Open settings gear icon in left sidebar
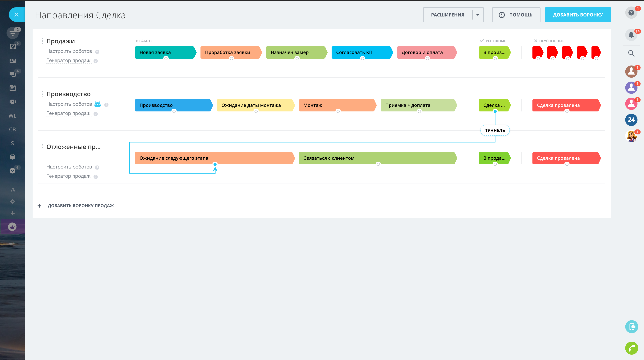The height and width of the screenshot is (360, 644). 12,201
